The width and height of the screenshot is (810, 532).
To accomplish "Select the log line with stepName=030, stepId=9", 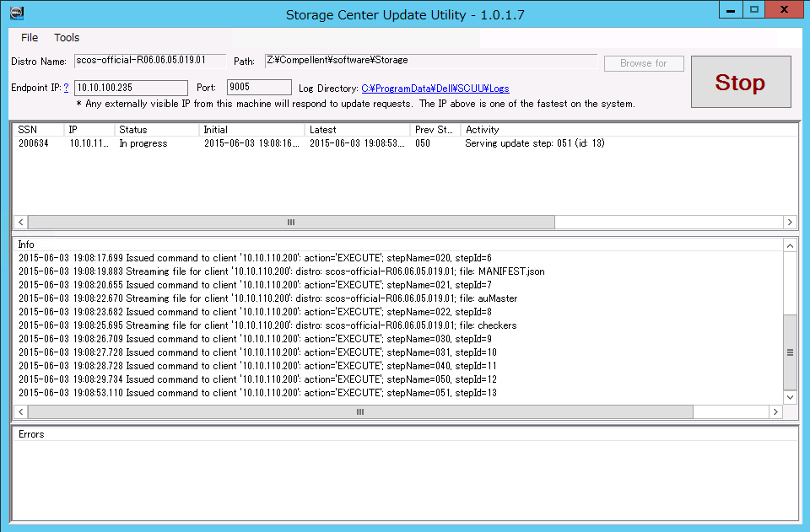I will (255, 339).
